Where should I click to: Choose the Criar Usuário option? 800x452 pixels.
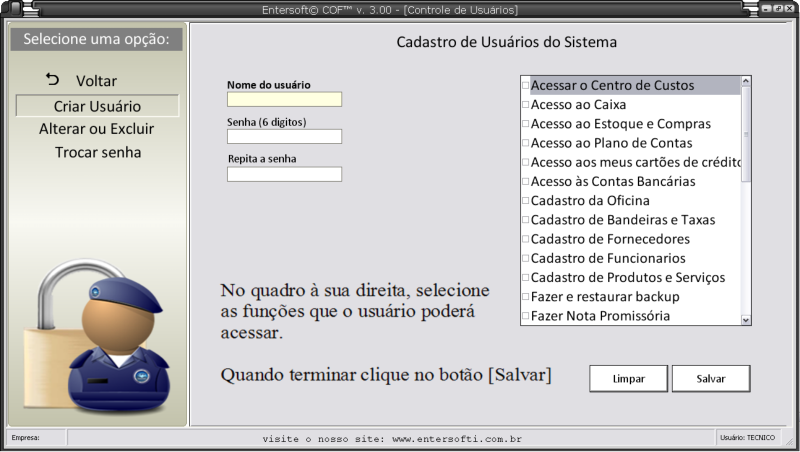click(97, 106)
